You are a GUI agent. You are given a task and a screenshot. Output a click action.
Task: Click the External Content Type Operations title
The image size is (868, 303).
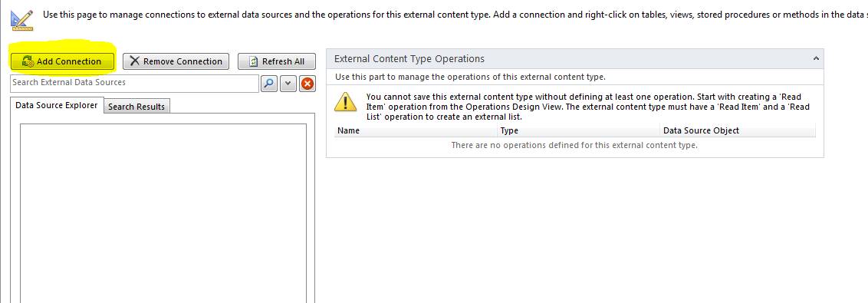pyautogui.click(x=409, y=59)
